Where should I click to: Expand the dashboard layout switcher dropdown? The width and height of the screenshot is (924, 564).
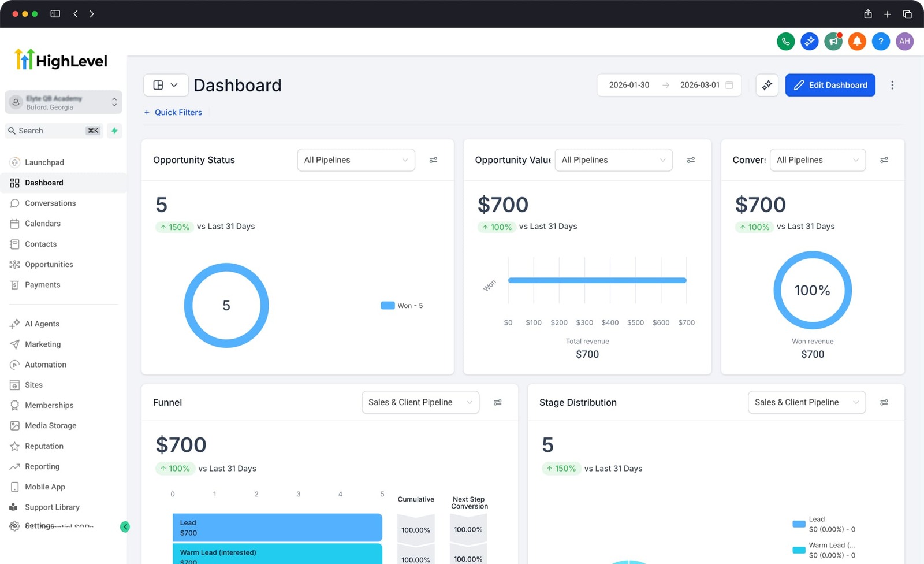coord(166,85)
